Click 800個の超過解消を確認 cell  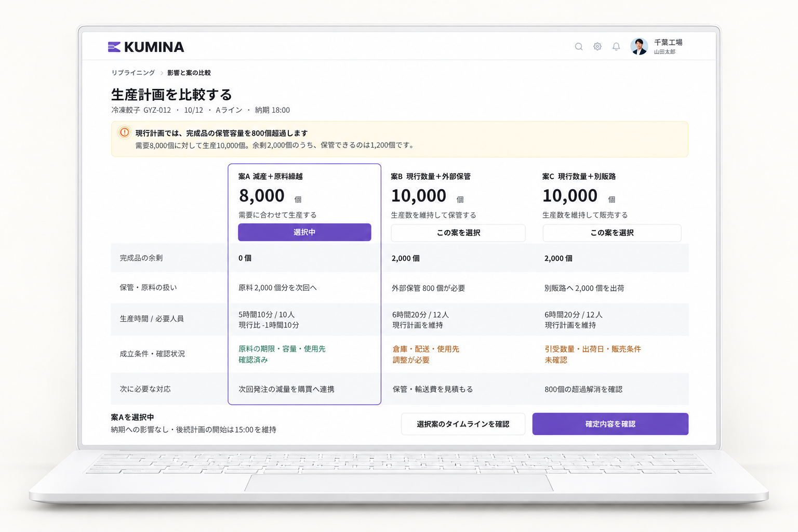[x=583, y=389]
